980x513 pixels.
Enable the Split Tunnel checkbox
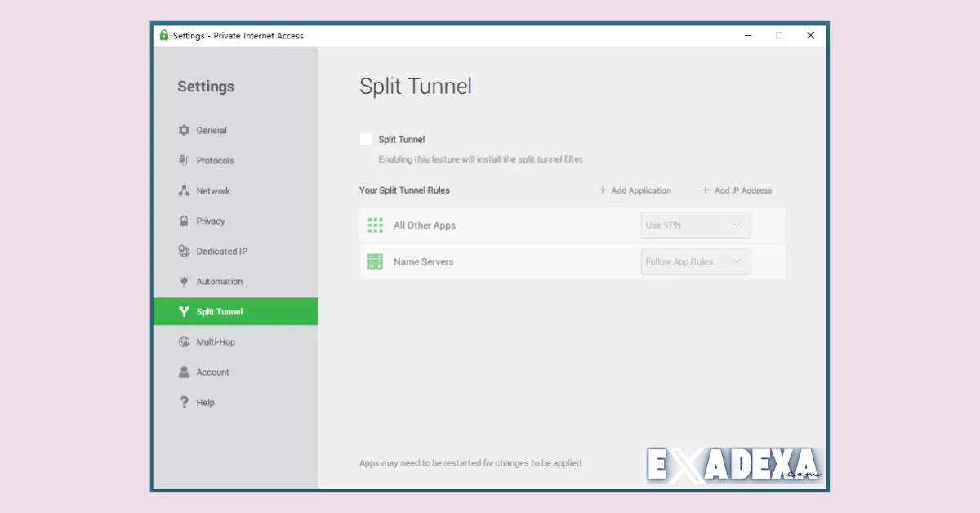coord(365,138)
